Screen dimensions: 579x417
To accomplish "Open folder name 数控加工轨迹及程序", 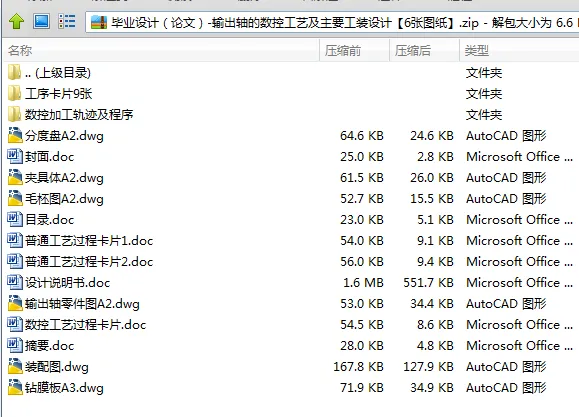I will pyautogui.click(x=79, y=115).
